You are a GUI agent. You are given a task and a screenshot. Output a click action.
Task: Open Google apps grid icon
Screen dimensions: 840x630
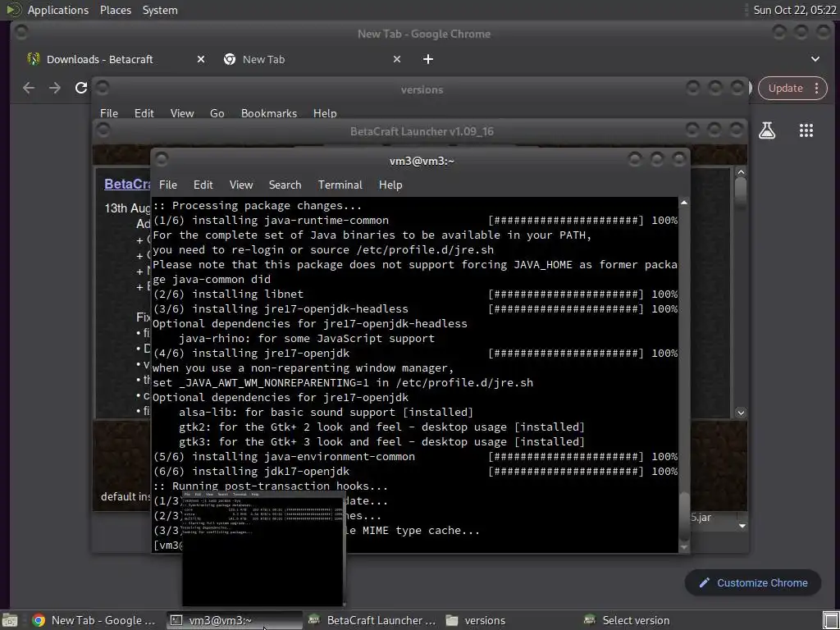tap(806, 130)
